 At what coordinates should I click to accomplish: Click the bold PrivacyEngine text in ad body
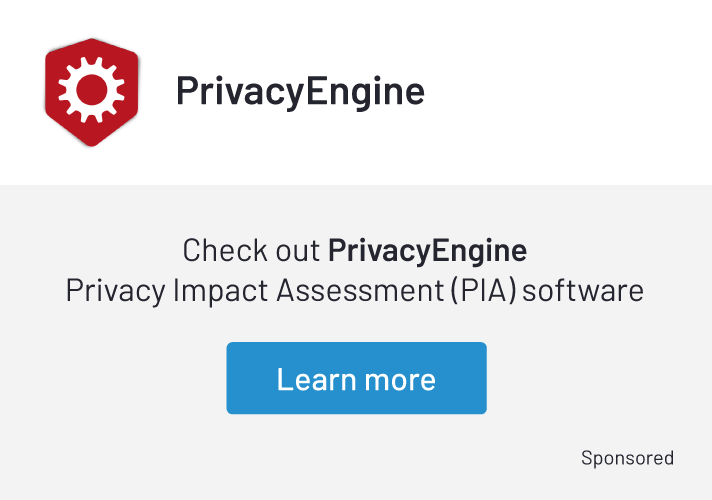[427, 249]
